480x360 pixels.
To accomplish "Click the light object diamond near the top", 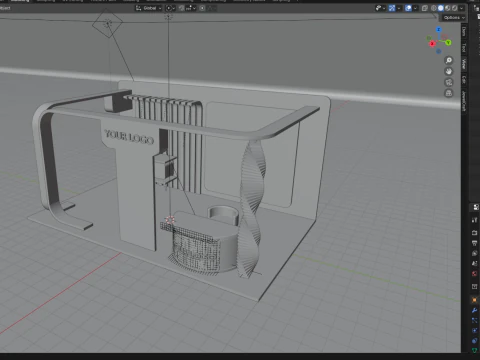I will 107,23.
